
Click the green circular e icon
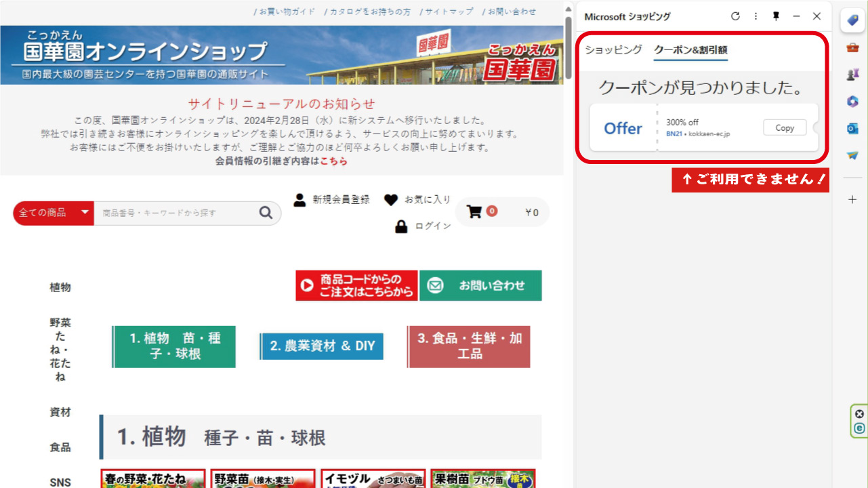pos(860,428)
